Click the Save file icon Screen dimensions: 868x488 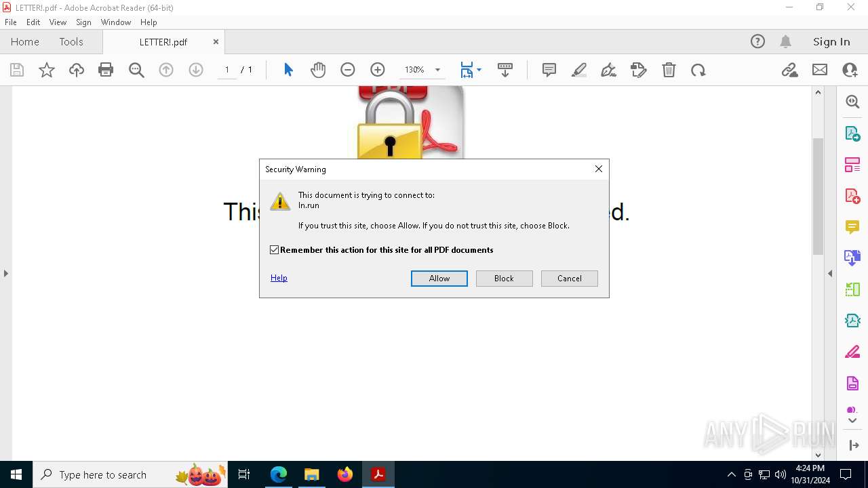point(17,70)
